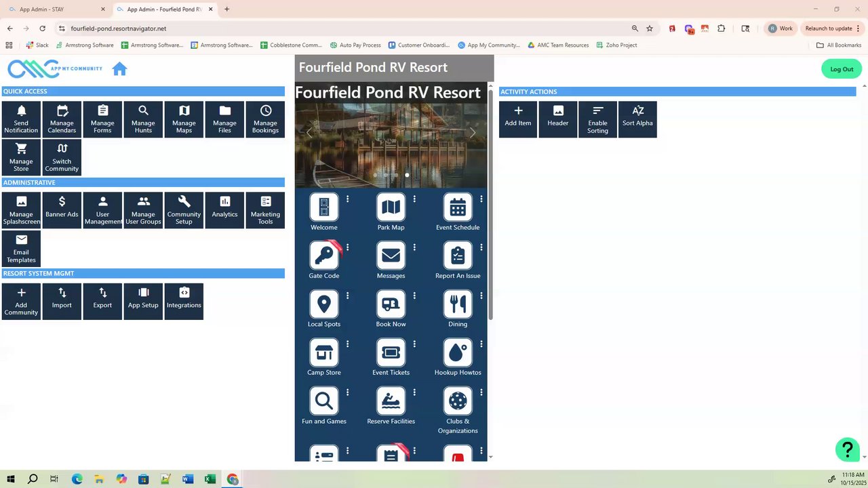This screenshot has width=868, height=488.
Task: Open Manage Hunts tile
Action: point(143,119)
